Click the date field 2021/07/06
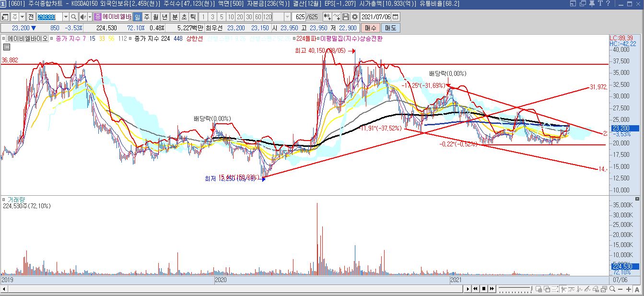644x296 pixels. pyautogui.click(x=375, y=17)
